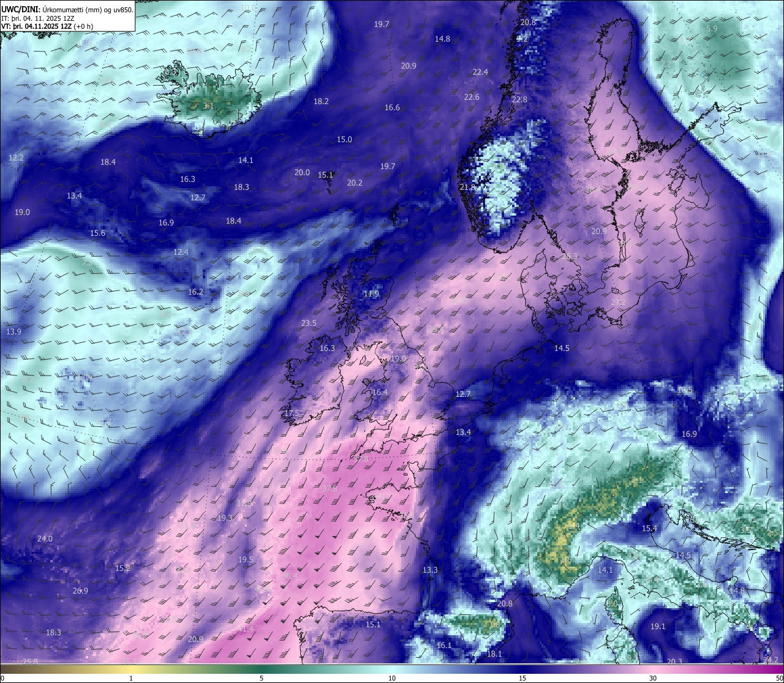Screen dimensions: 784x683
Task: Select the 20.3 value at the bottom right
Action: [674, 662]
